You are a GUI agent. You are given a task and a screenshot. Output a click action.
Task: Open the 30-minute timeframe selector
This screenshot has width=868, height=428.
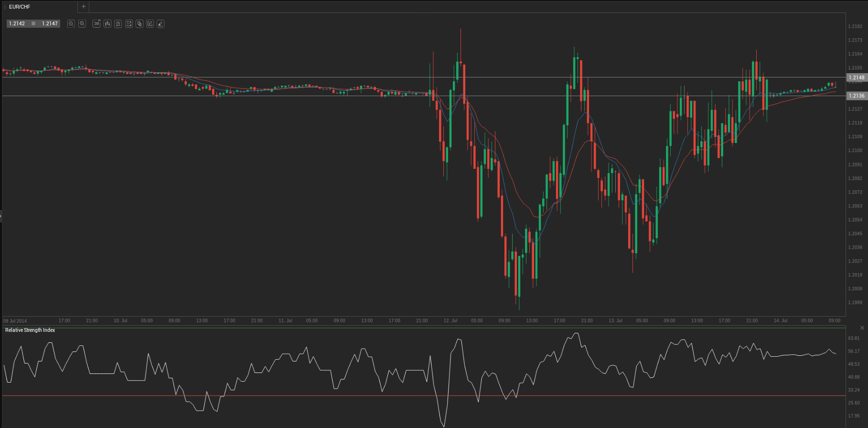point(96,23)
